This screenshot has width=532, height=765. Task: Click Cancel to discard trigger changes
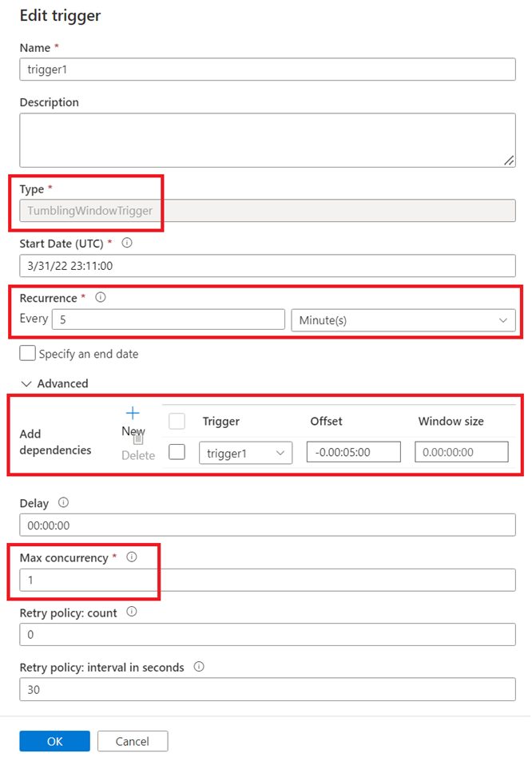(x=132, y=740)
